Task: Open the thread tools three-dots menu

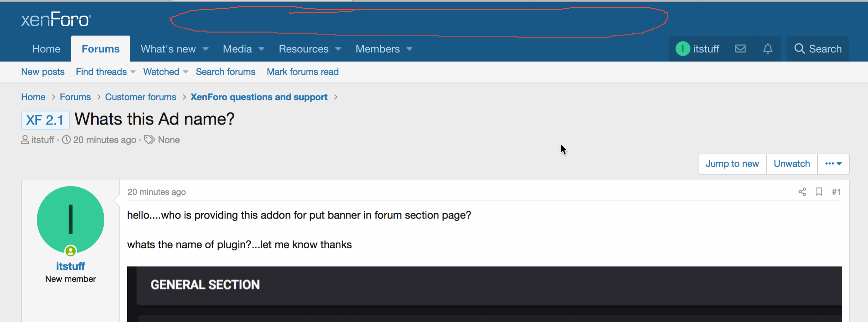Action: click(833, 164)
